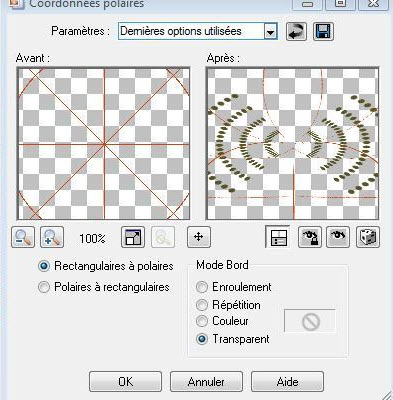Toggle the auto-proof eye with lock icon
393x400 pixels.
(x=310, y=237)
